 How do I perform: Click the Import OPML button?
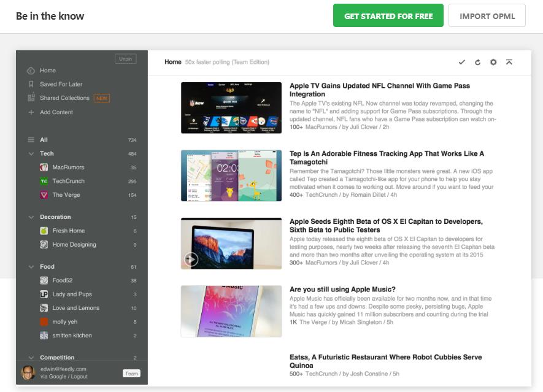point(487,16)
